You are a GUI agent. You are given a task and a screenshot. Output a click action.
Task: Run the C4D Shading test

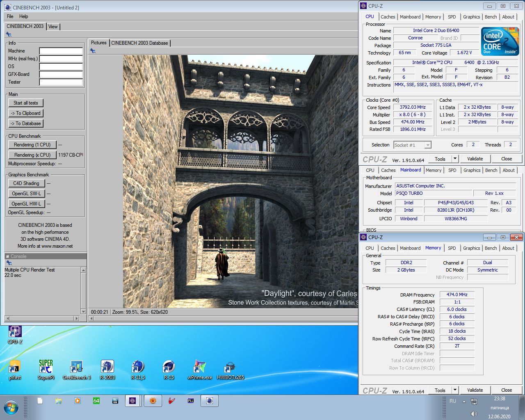[x=26, y=183]
